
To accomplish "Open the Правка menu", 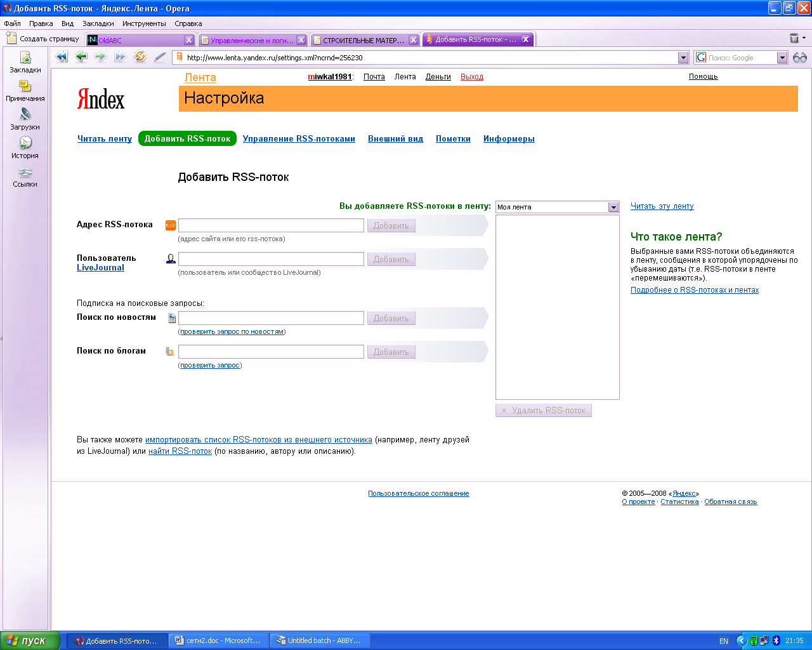I will (41, 23).
